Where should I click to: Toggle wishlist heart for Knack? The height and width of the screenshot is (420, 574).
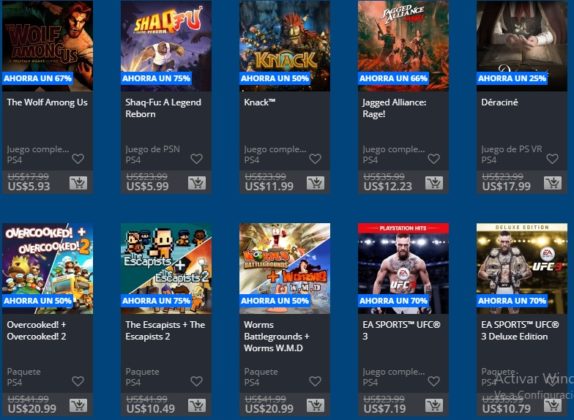[315, 159]
